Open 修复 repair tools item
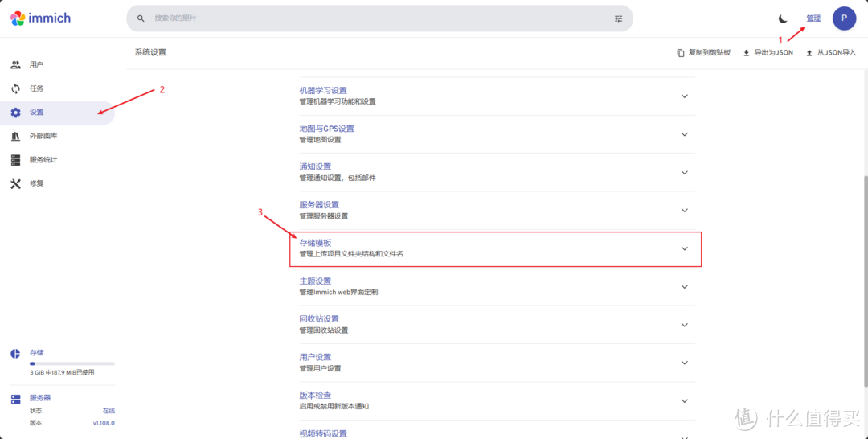The width and height of the screenshot is (868, 439). point(36,183)
